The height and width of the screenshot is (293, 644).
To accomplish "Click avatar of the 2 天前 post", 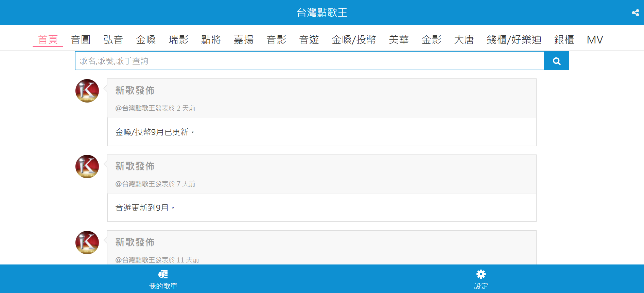I will point(87,91).
